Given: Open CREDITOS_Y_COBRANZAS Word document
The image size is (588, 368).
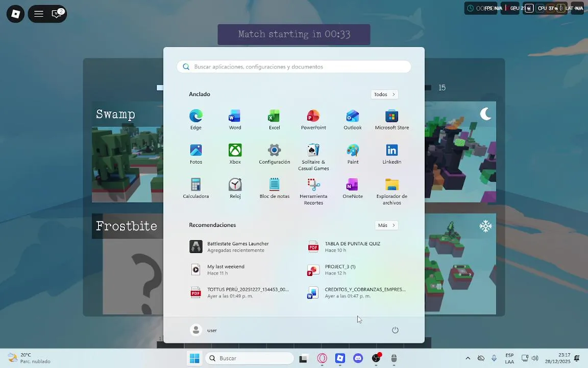Looking at the screenshot, I should [358, 292].
